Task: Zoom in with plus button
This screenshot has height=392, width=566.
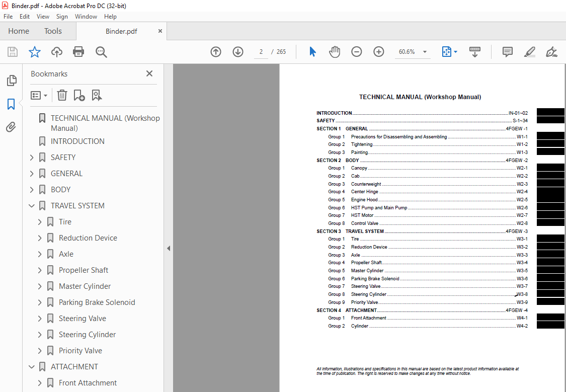Action: [379, 52]
